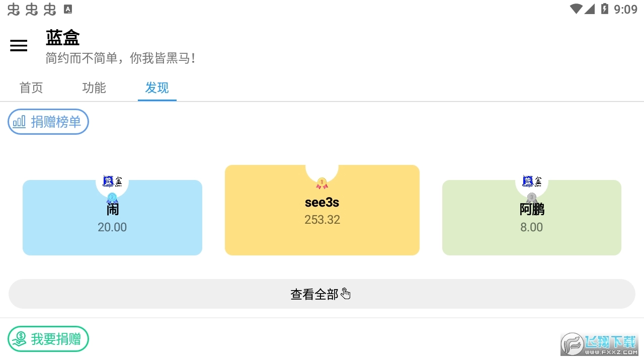Open 阿鹏's avatar picture

coord(532,182)
